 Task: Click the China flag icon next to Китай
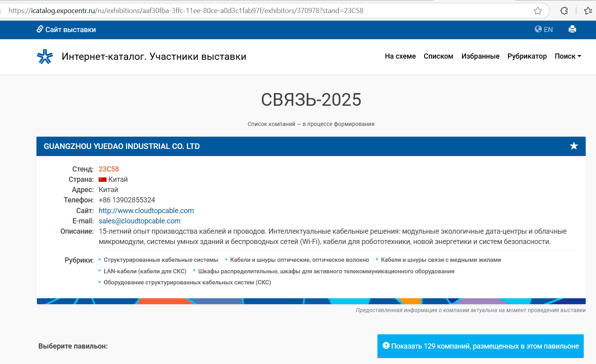103,179
